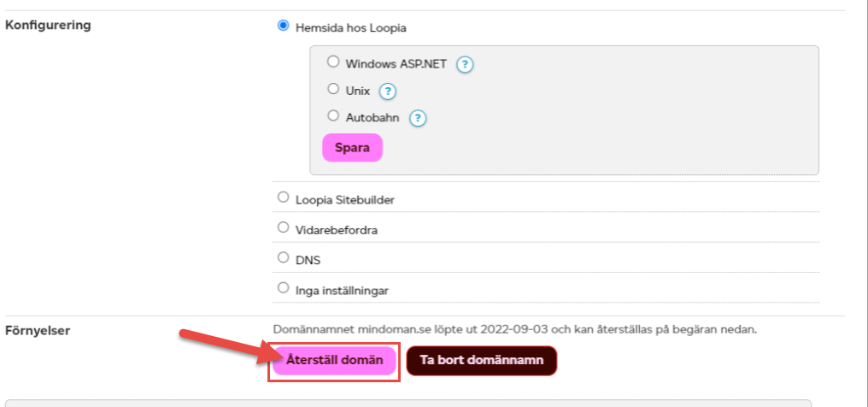Click the pink Spara button
The image size is (868, 407).
point(352,148)
